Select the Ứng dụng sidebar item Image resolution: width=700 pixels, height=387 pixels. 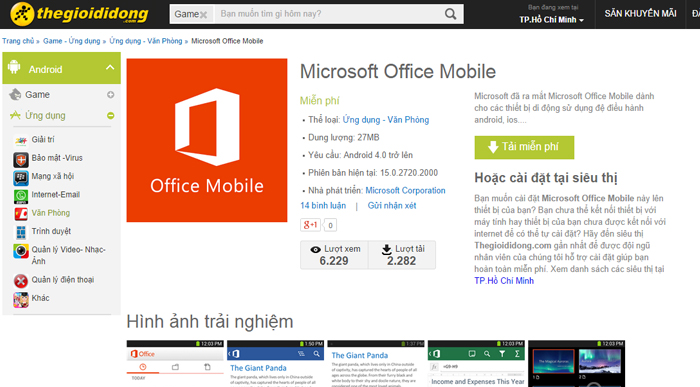pyautogui.click(x=45, y=116)
